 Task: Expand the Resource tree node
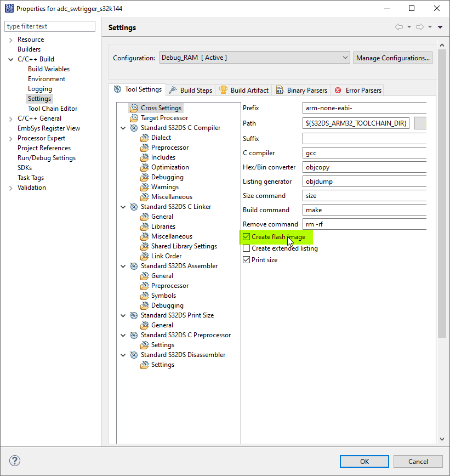(x=10, y=40)
